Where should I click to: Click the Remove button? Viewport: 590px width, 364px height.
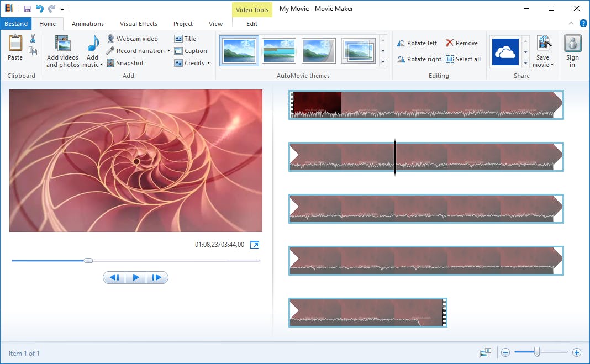pos(462,43)
